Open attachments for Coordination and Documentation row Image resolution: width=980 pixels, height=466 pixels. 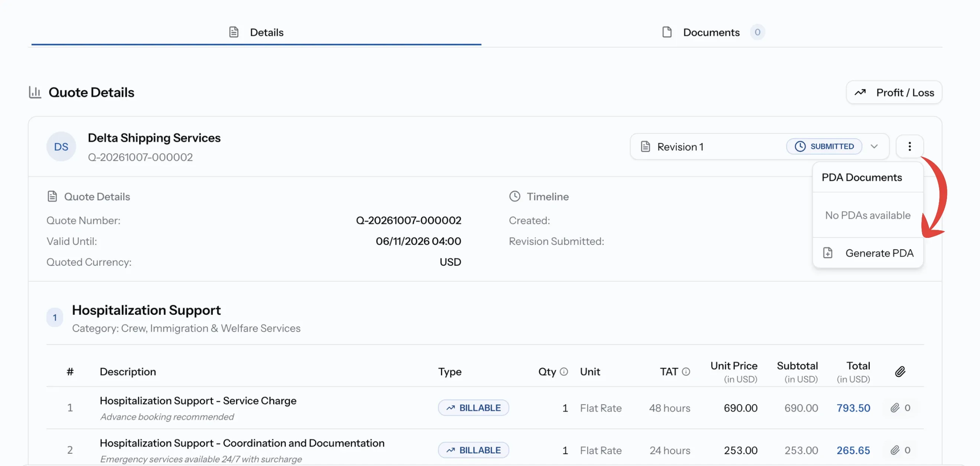900,450
